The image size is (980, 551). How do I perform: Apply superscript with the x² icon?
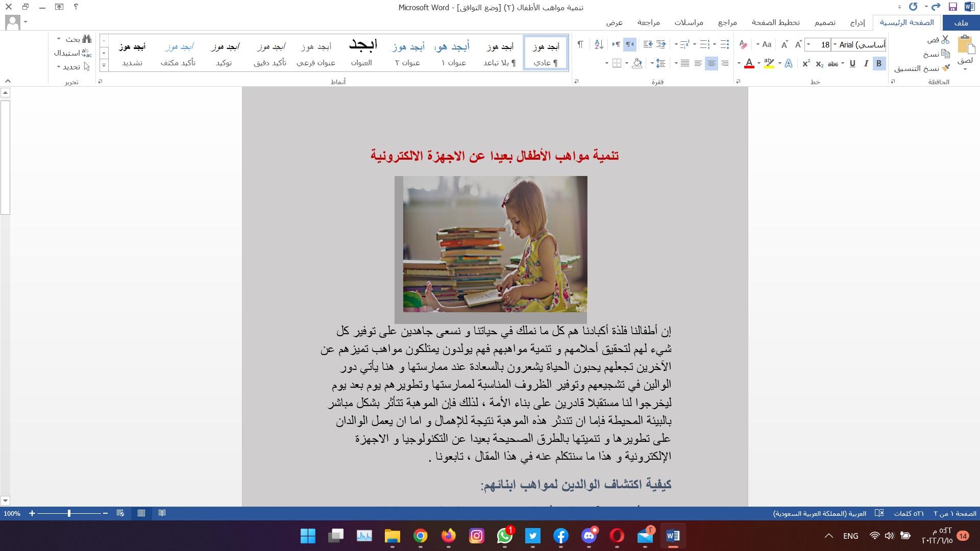(x=806, y=63)
